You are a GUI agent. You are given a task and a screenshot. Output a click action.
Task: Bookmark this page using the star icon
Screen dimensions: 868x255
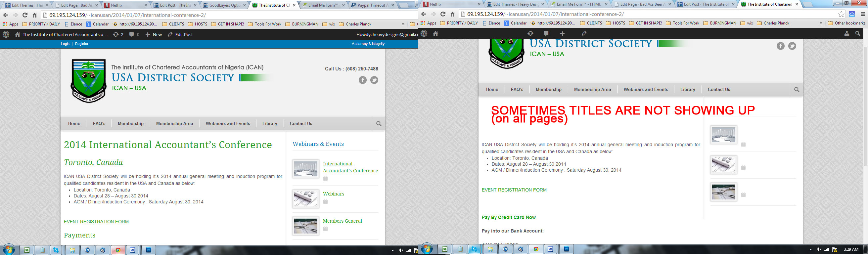[x=842, y=14]
